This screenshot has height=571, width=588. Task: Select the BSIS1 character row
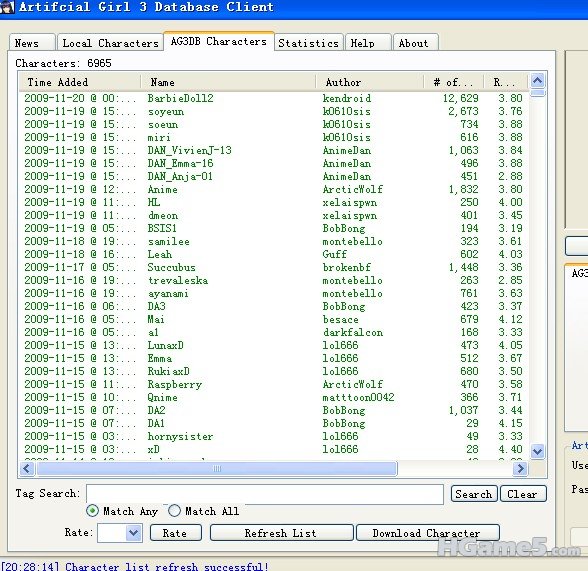pyautogui.click(x=274, y=228)
